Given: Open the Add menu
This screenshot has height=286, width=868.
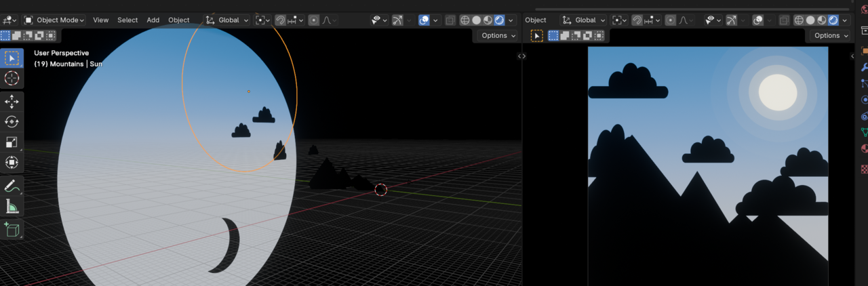Looking at the screenshot, I should [x=153, y=20].
